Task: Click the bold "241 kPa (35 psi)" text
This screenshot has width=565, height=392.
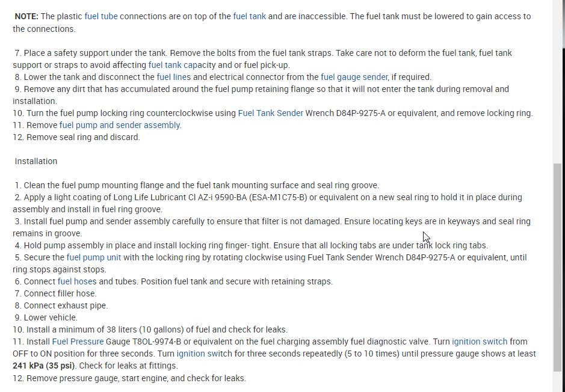Action: coord(45,366)
